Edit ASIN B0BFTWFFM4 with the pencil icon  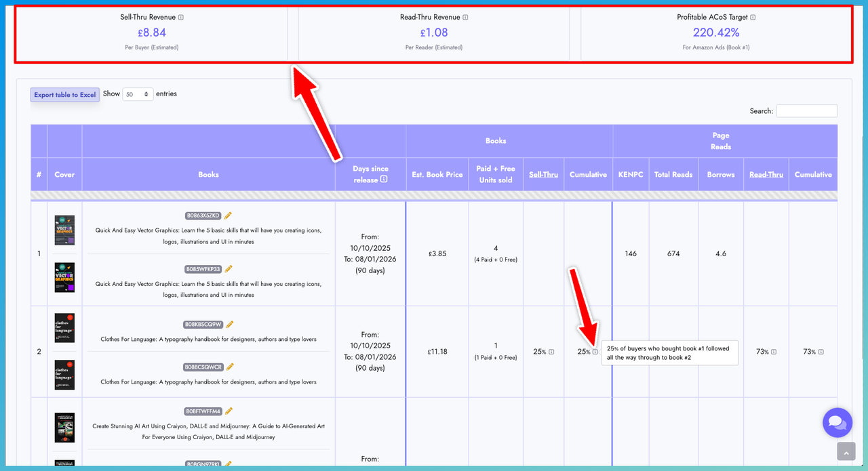tap(229, 411)
